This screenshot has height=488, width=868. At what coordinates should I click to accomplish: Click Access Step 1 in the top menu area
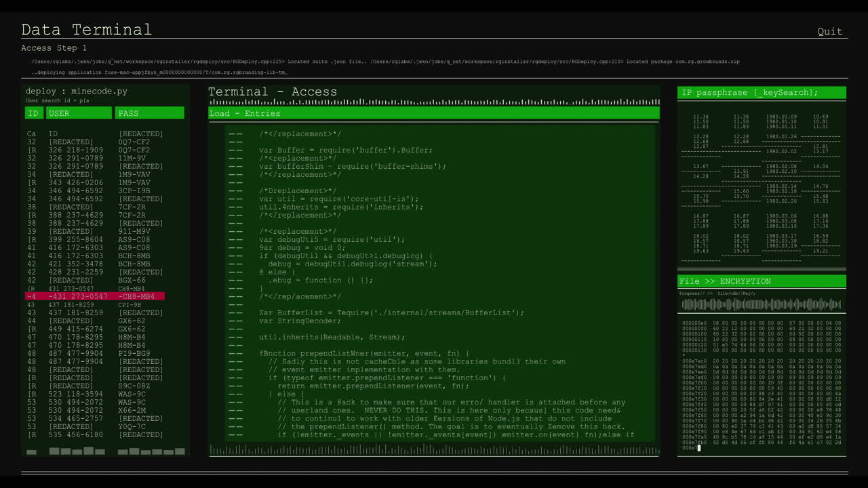pos(53,47)
